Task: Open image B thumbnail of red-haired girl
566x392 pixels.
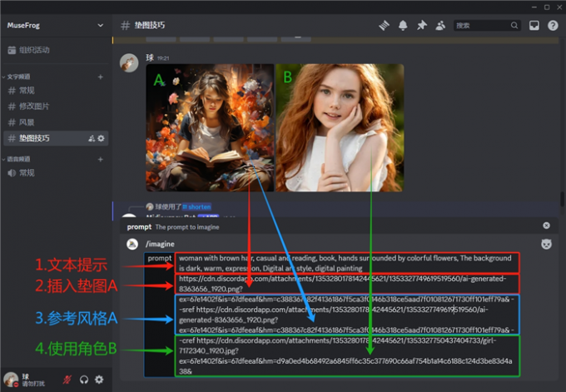Action: 340,128
